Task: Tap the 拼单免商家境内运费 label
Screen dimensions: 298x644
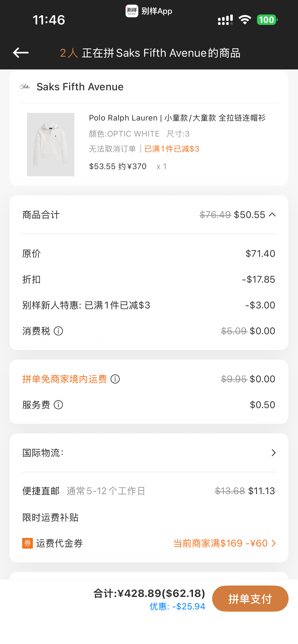Action: click(64, 379)
